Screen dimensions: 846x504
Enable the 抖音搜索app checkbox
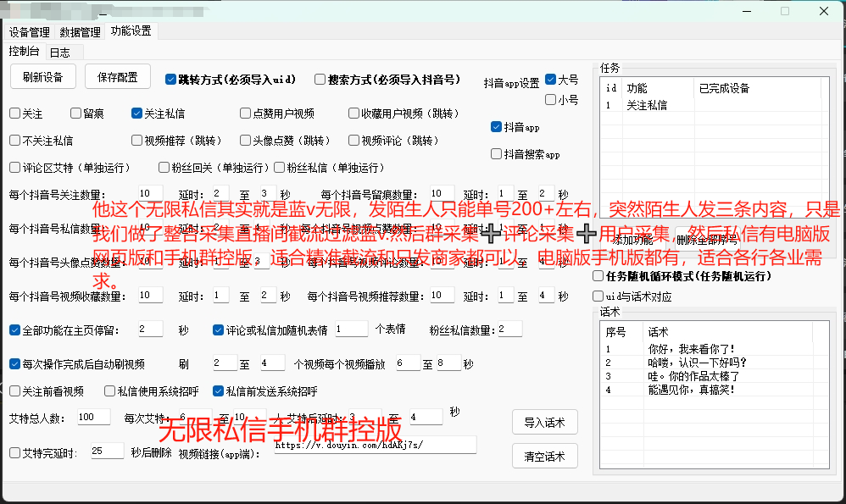(x=497, y=154)
